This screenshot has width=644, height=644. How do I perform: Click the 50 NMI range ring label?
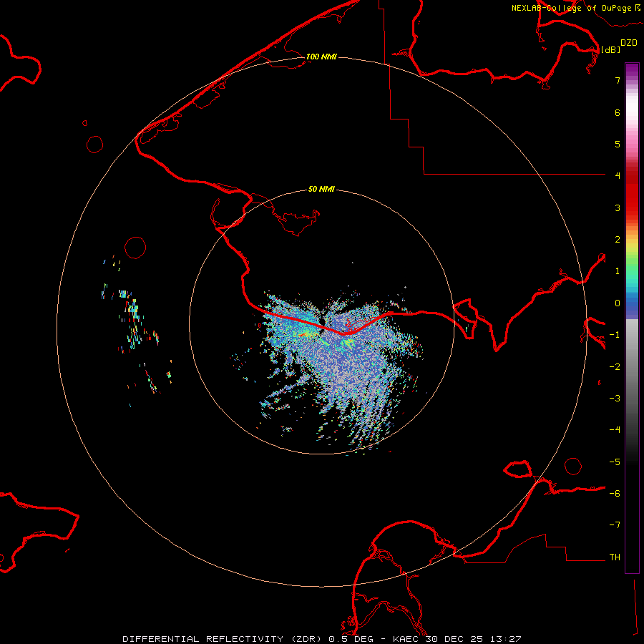[x=321, y=189]
